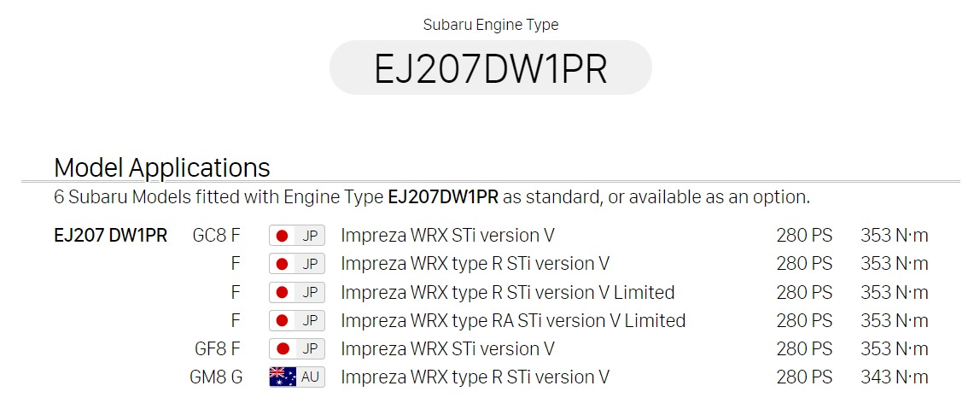The image size is (980, 415).
Task: Open Impreza WRX STi version V for GC8
Action: 447,236
